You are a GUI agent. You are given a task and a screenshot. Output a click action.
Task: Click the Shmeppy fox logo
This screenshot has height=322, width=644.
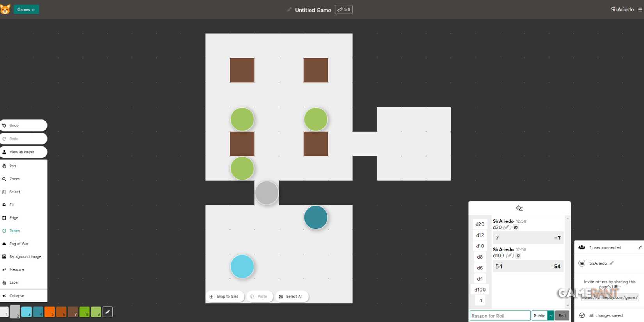coord(5,9)
